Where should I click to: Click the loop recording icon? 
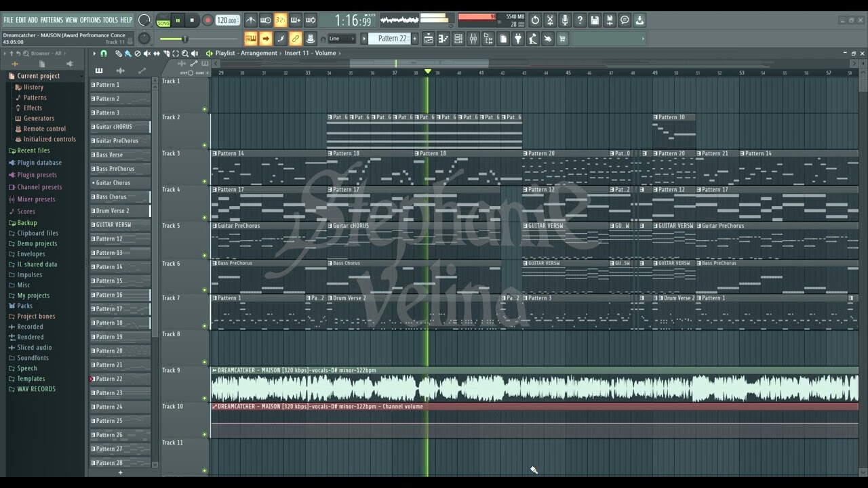[311, 20]
